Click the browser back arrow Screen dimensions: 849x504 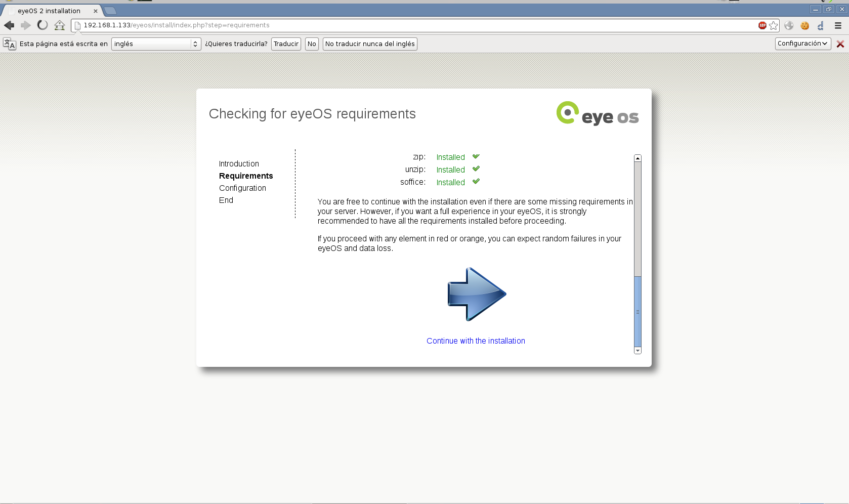9,25
